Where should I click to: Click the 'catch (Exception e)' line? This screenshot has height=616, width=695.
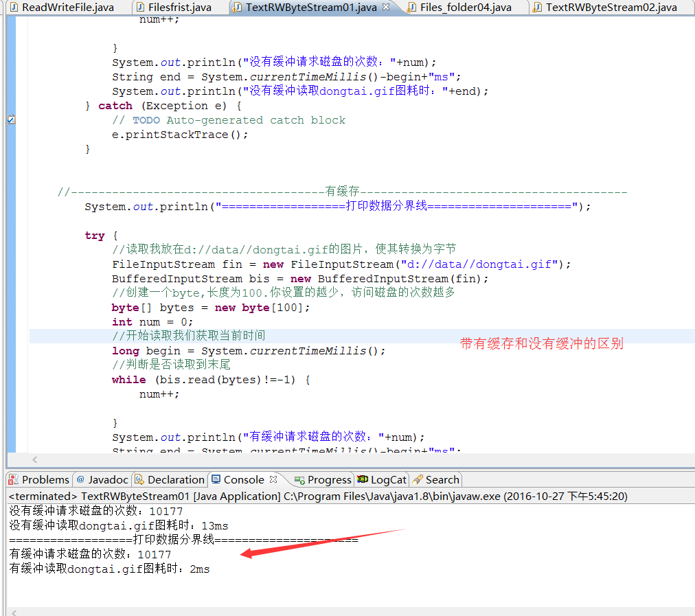pyautogui.click(x=163, y=106)
